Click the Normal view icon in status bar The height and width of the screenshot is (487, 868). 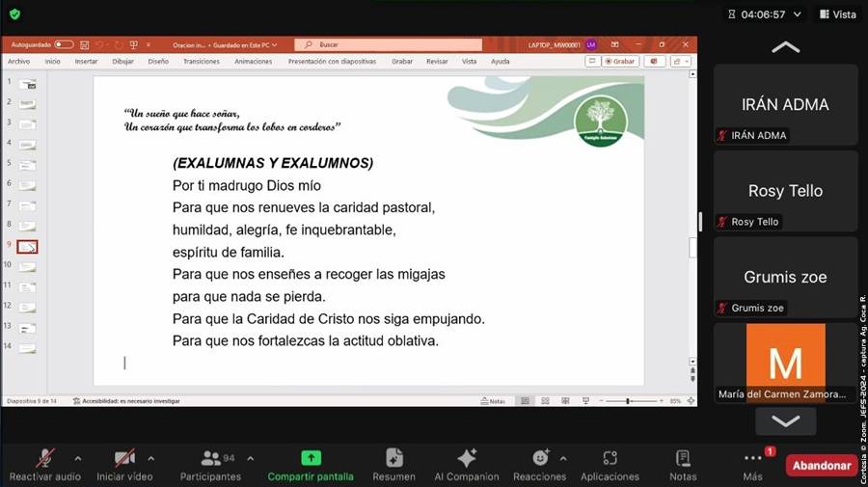click(x=525, y=400)
